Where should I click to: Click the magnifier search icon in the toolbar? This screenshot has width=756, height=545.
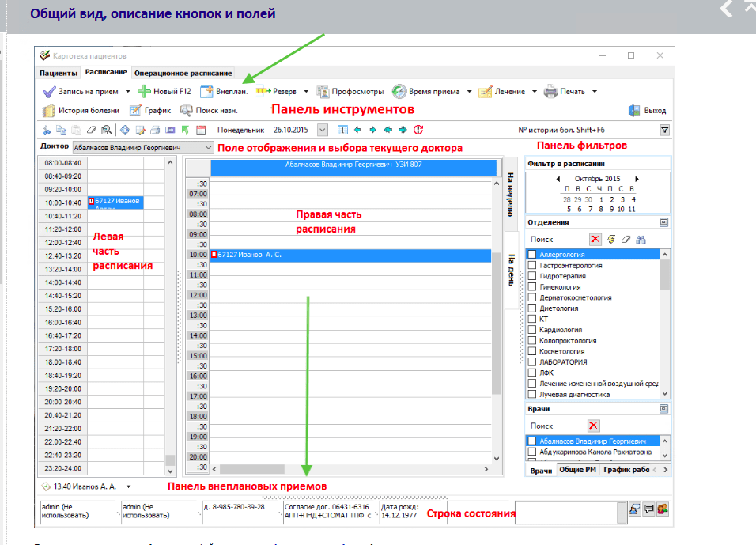pos(106,131)
